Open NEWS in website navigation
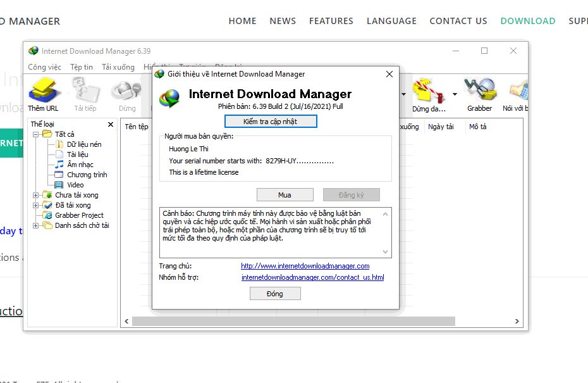This screenshot has height=383, width=588. click(x=283, y=21)
